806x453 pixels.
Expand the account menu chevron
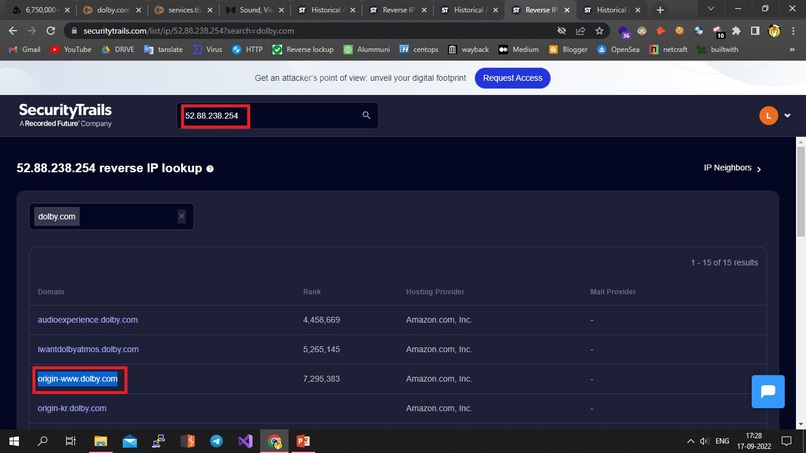[787, 116]
